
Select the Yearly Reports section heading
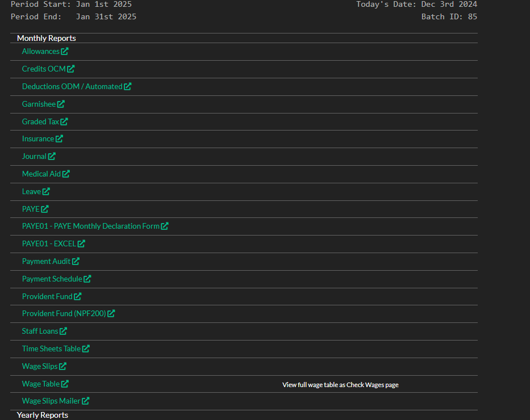42,415
